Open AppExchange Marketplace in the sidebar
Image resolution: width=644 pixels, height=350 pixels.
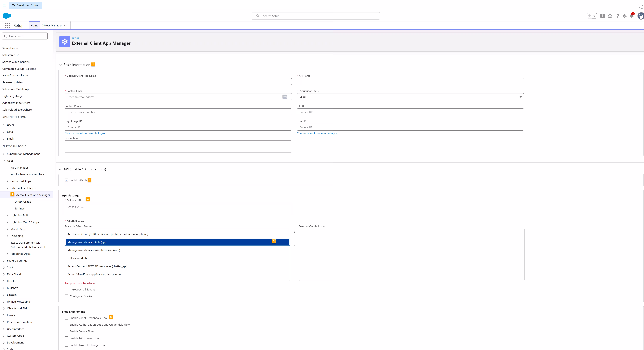pyautogui.click(x=28, y=174)
